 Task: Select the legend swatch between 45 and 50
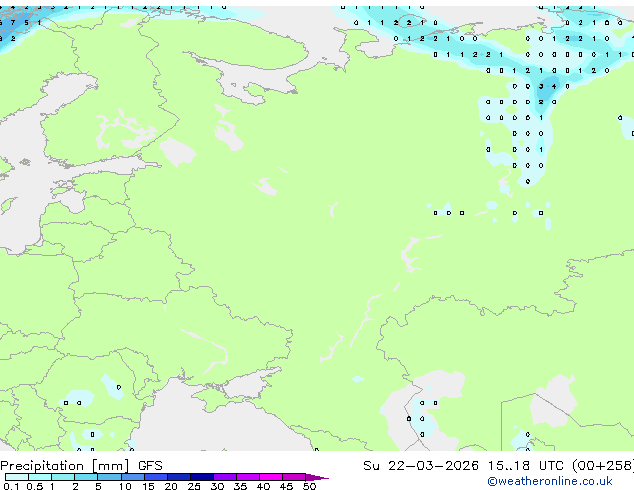[294, 477]
